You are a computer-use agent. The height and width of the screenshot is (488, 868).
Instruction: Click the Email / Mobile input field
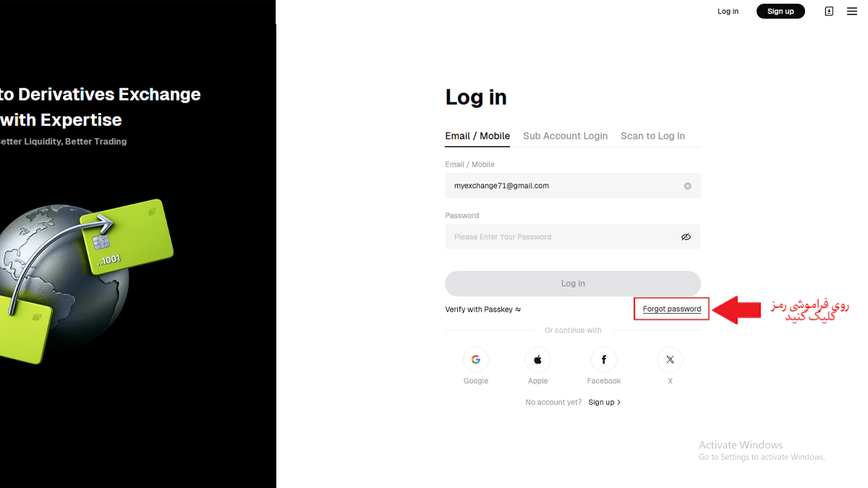pyautogui.click(x=561, y=186)
